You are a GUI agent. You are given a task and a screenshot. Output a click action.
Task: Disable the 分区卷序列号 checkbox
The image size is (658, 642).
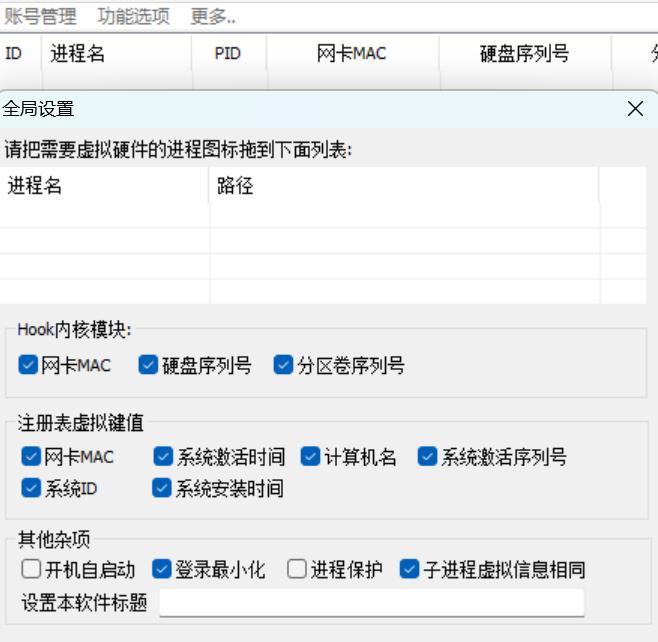283,365
